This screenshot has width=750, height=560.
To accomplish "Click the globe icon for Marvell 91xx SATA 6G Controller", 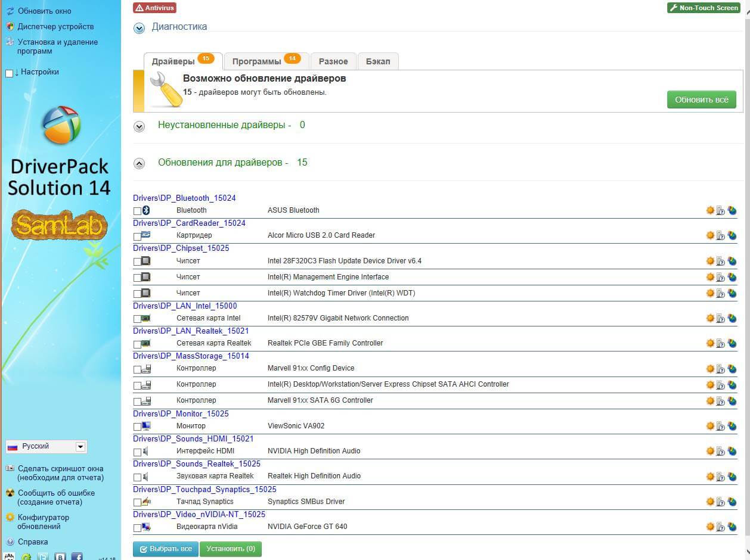I will (732, 400).
